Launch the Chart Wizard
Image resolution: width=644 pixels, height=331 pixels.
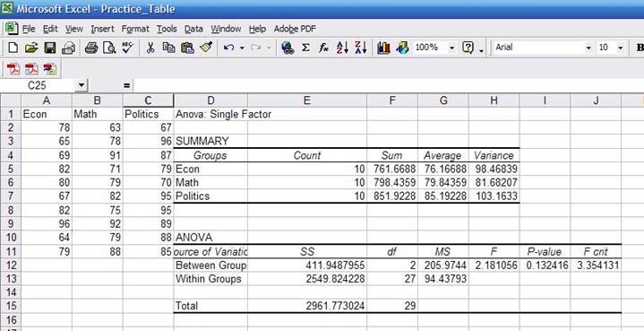(383, 48)
